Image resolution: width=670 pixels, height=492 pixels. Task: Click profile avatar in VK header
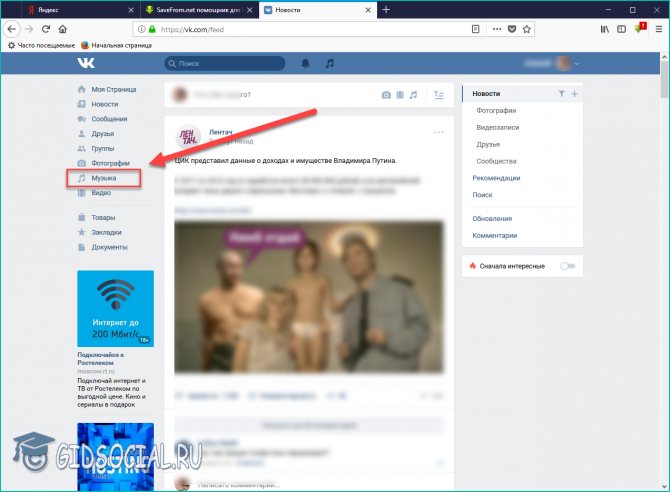[563, 64]
